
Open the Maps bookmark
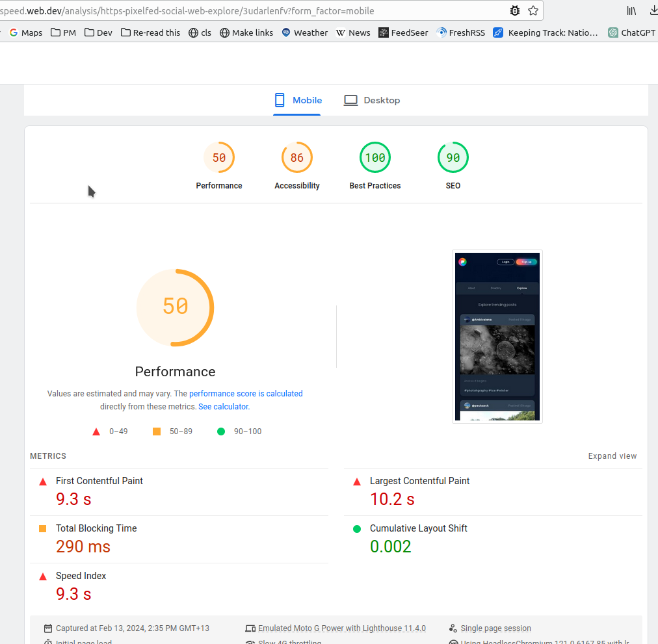point(25,32)
